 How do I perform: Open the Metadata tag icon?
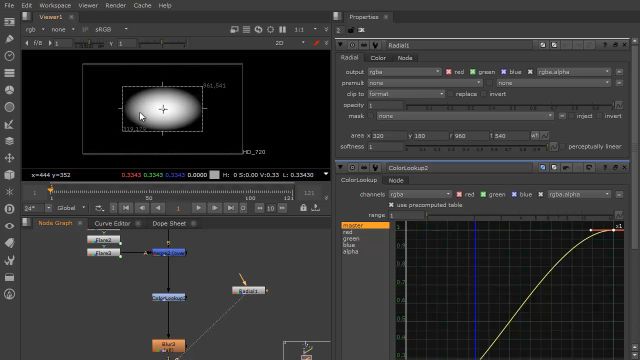9,243
